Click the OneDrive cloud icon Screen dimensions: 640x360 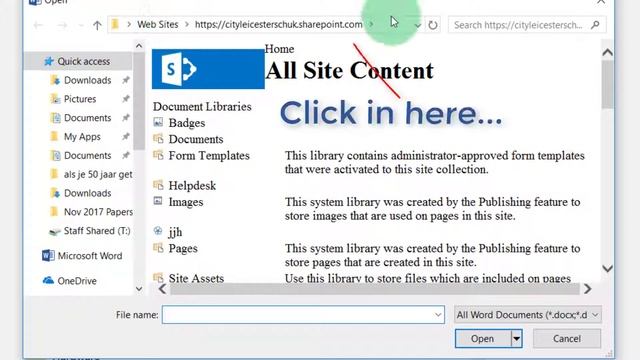48,280
